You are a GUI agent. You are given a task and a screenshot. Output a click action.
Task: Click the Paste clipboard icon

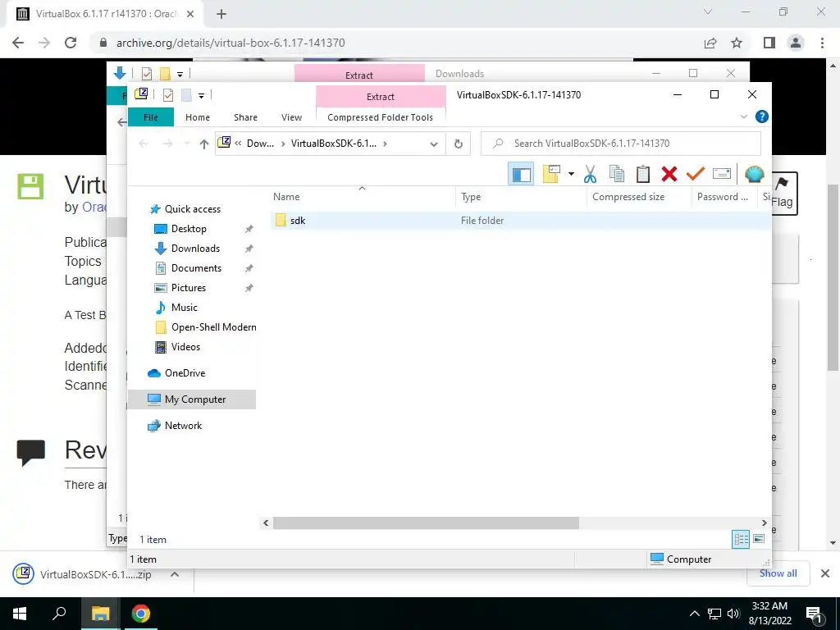point(643,174)
